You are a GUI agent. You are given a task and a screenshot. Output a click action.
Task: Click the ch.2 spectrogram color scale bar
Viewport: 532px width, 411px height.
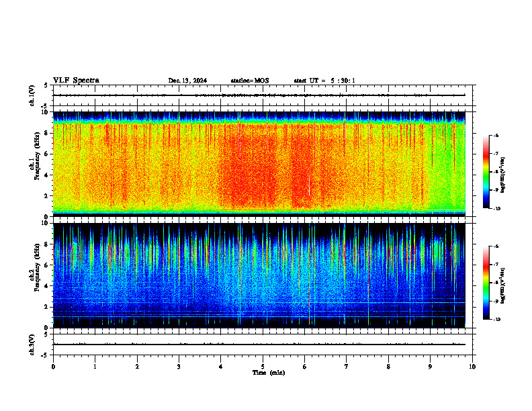[x=486, y=283]
